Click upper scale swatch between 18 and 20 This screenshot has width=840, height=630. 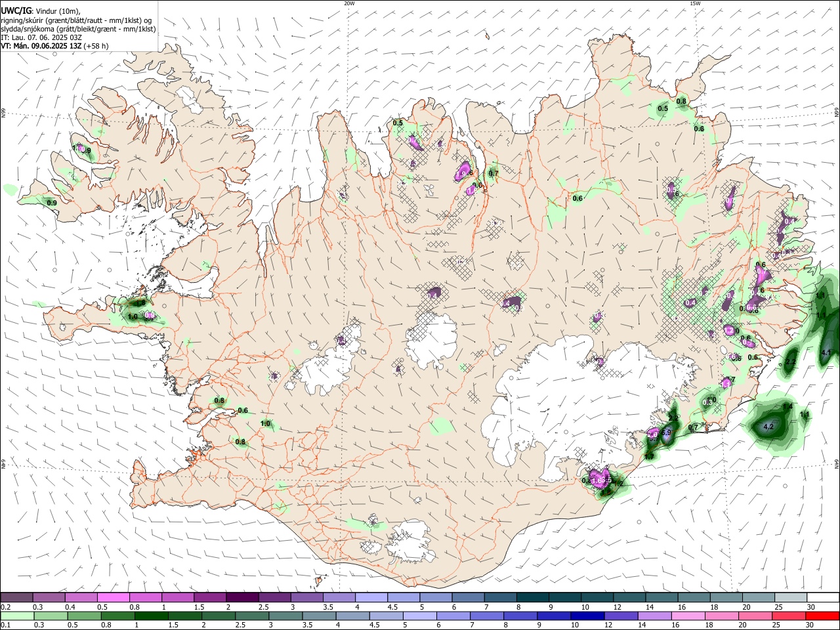pos(726,597)
